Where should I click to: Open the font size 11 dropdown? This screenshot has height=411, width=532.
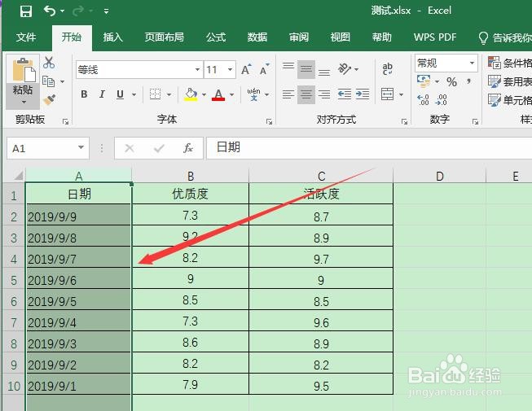230,70
